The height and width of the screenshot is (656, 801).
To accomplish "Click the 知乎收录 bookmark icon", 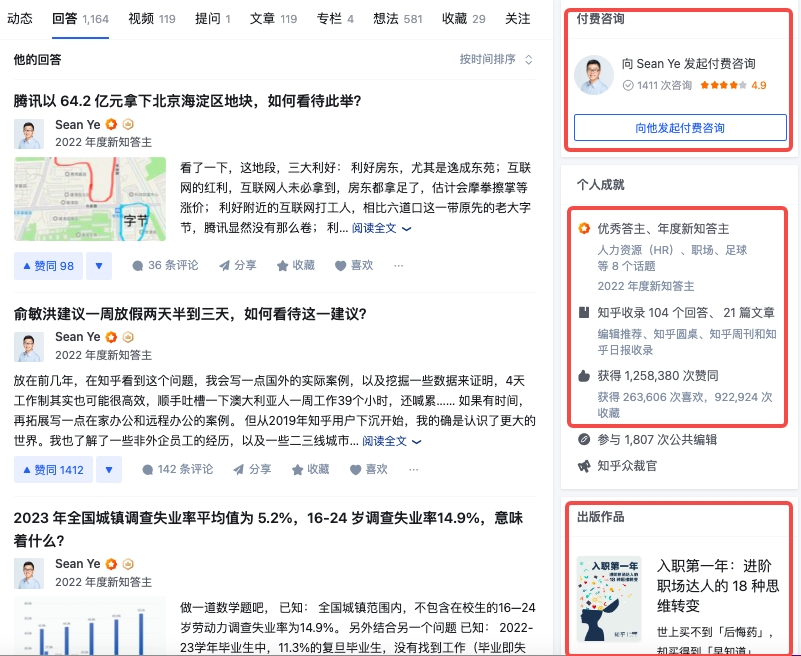I will click(584, 312).
